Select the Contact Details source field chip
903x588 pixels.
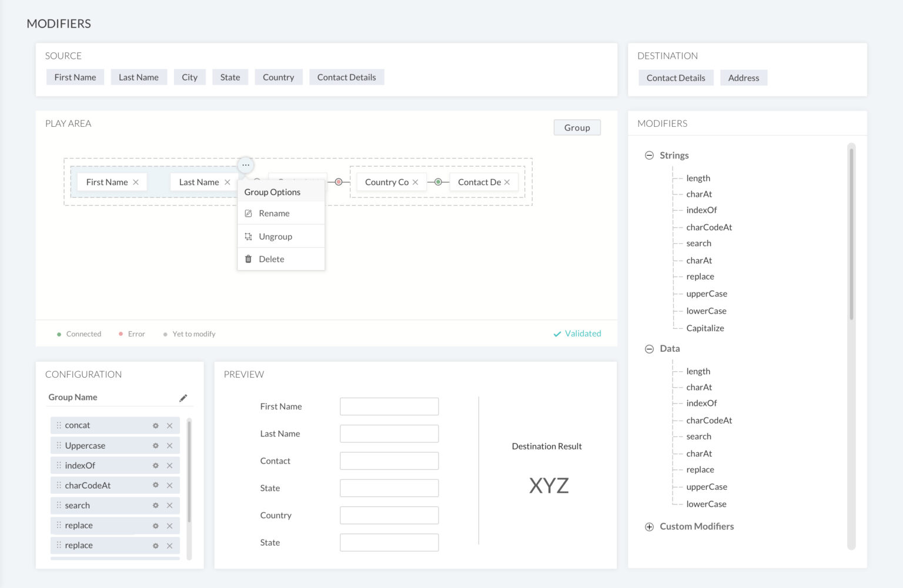346,78
